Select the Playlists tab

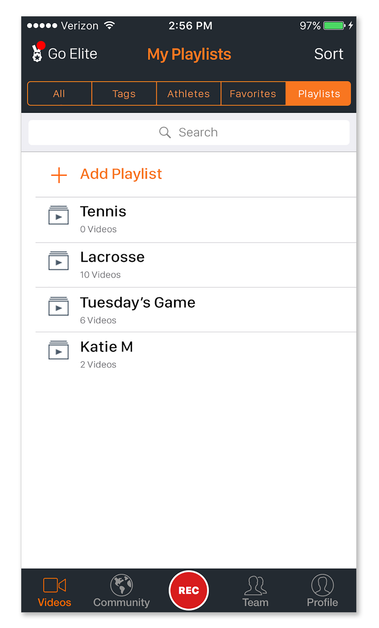coord(319,94)
